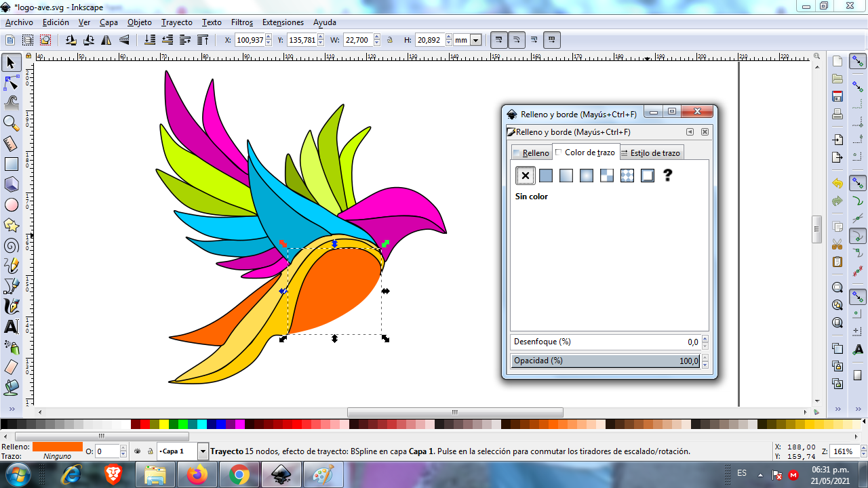Increase H height spinner
The image size is (868, 488).
(449, 37)
